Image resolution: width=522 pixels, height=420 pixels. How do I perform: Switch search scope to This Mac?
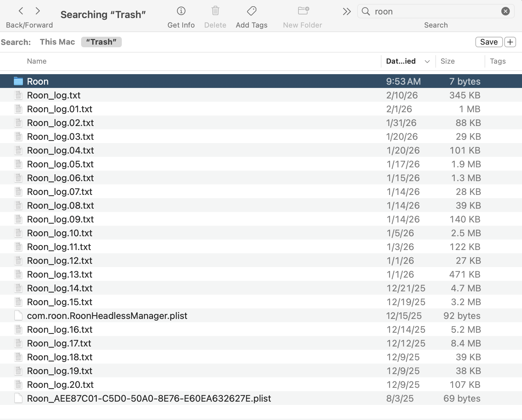(57, 42)
